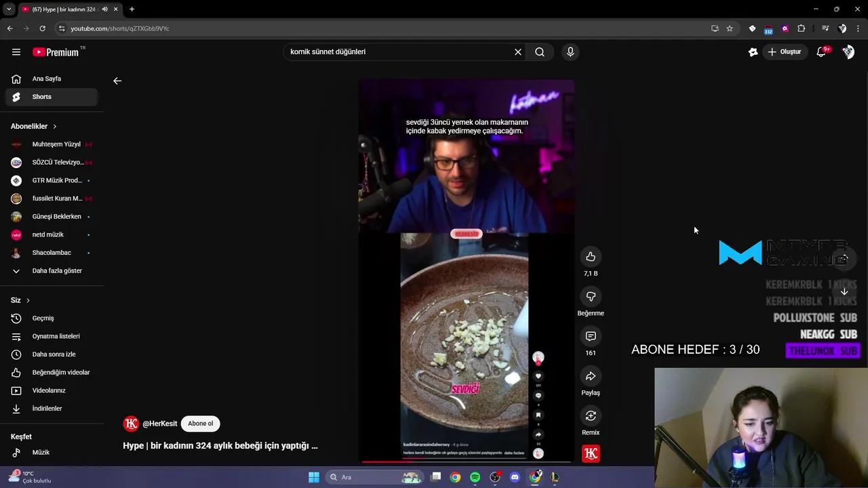Click the Remix icon
The height and width of the screenshot is (488, 868).
pos(591,416)
